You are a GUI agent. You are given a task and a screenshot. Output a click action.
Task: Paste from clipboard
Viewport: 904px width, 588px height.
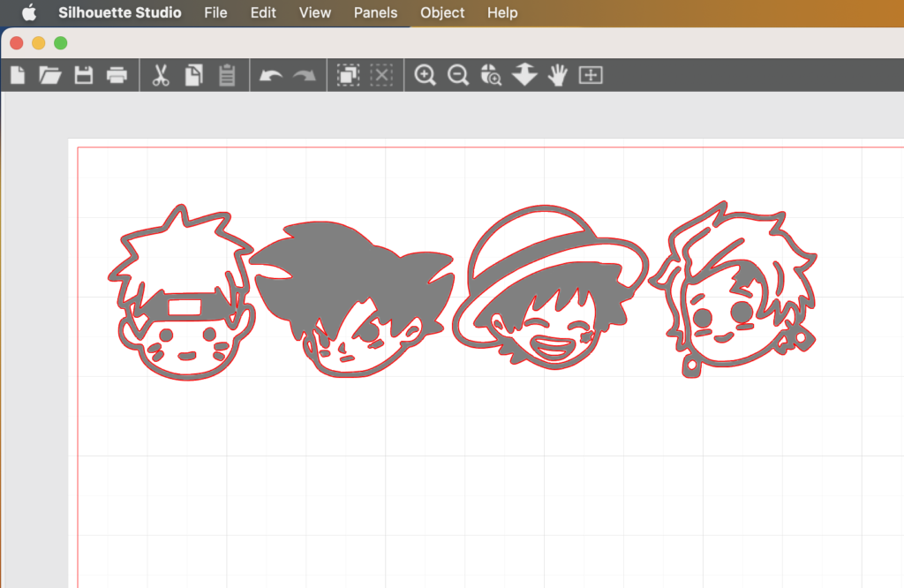[227, 75]
